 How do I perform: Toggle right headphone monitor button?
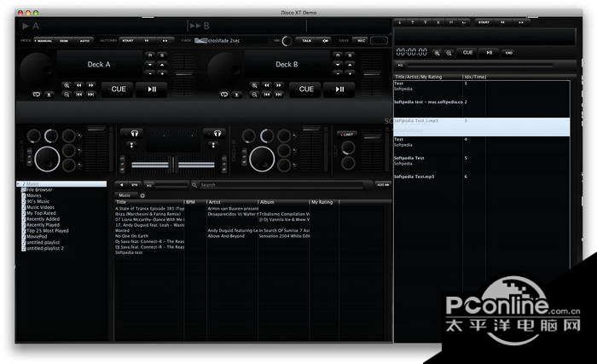click(217, 133)
